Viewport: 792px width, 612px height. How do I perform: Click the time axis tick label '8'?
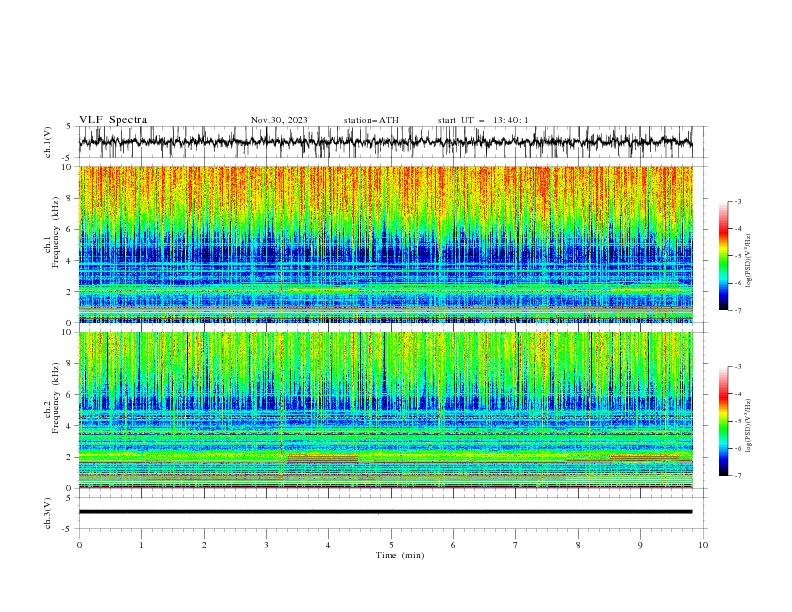pos(578,545)
